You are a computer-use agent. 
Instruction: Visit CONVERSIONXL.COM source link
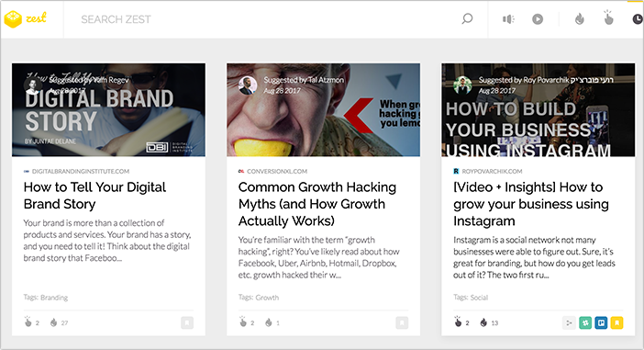pyautogui.click(x=277, y=171)
